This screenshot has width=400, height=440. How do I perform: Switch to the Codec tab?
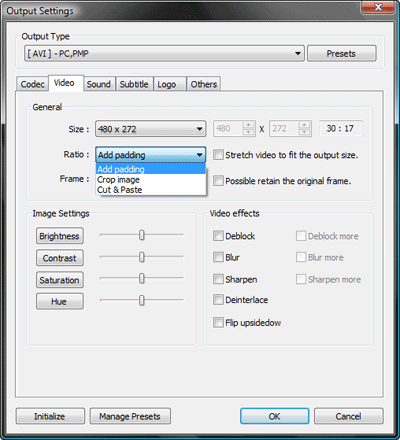(32, 84)
